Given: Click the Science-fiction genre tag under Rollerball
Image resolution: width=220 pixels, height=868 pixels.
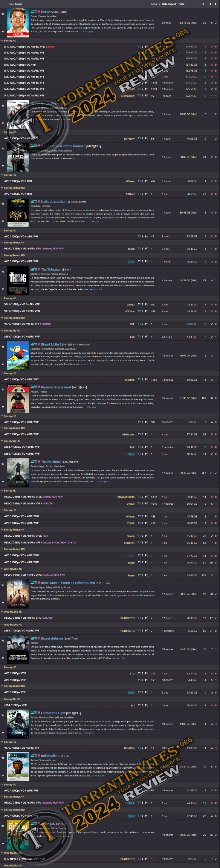Looking at the screenshot, I should [48, 760].
